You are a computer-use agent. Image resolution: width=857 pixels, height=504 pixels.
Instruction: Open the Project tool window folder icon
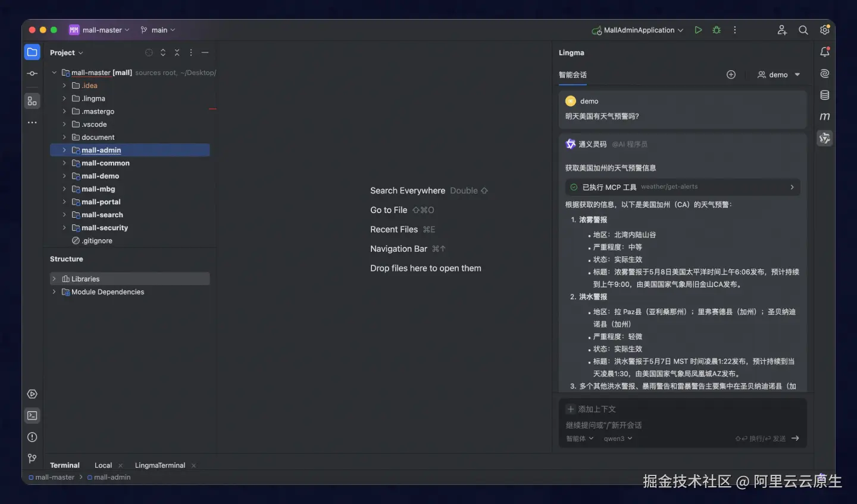tap(32, 52)
